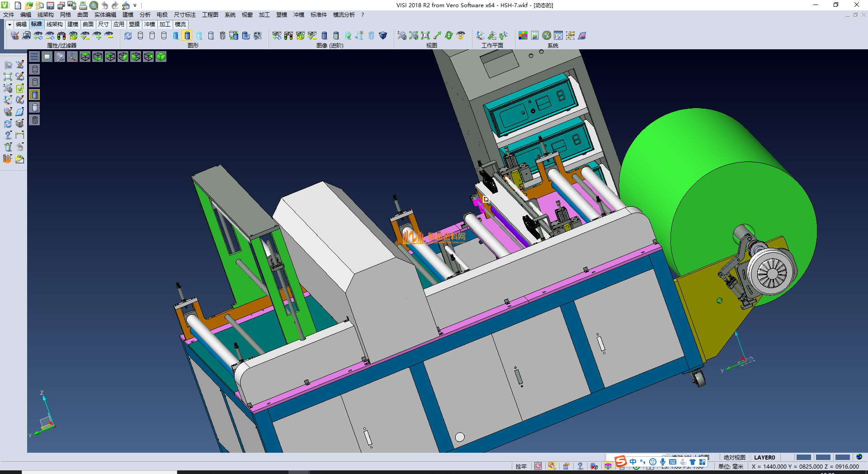Click the LAYER0 label in status bar
The image size is (868, 474).
click(764, 457)
